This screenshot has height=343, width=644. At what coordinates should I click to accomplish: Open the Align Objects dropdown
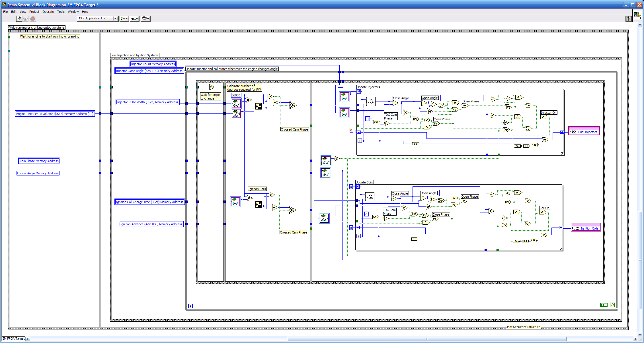124,18
